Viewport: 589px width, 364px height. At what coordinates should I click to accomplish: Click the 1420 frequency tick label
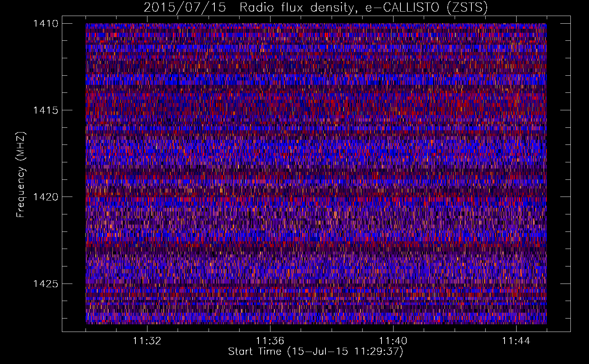pos(46,197)
